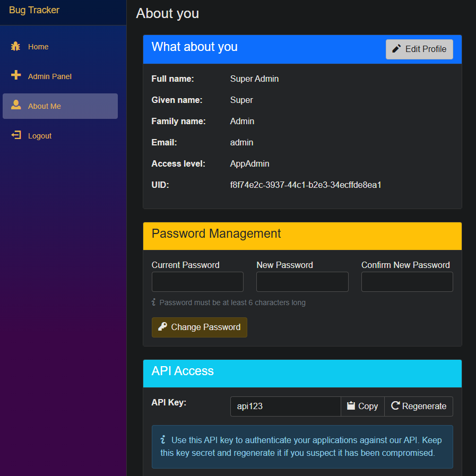This screenshot has width=476, height=476.
Task: Click the Full name label
Action: pyautogui.click(x=172, y=79)
